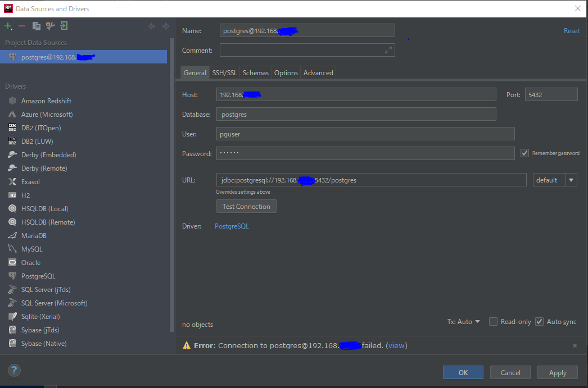Switch to the SSH/SSL tab
This screenshot has width=588, height=388.
click(224, 73)
